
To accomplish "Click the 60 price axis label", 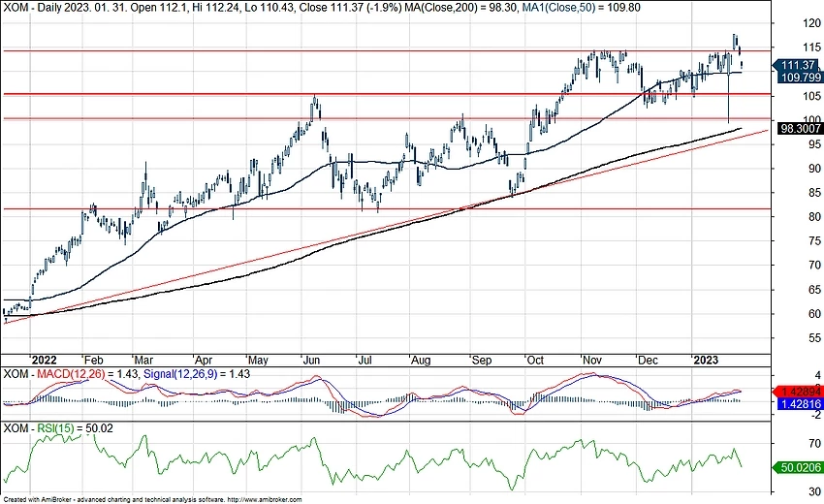I will [x=814, y=314].
